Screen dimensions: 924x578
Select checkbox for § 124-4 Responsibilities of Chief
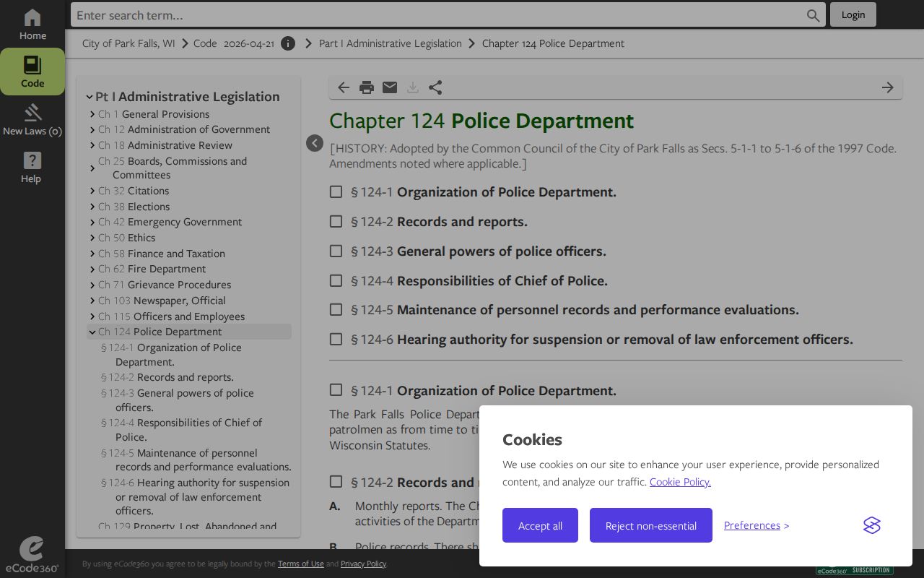(x=336, y=280)
